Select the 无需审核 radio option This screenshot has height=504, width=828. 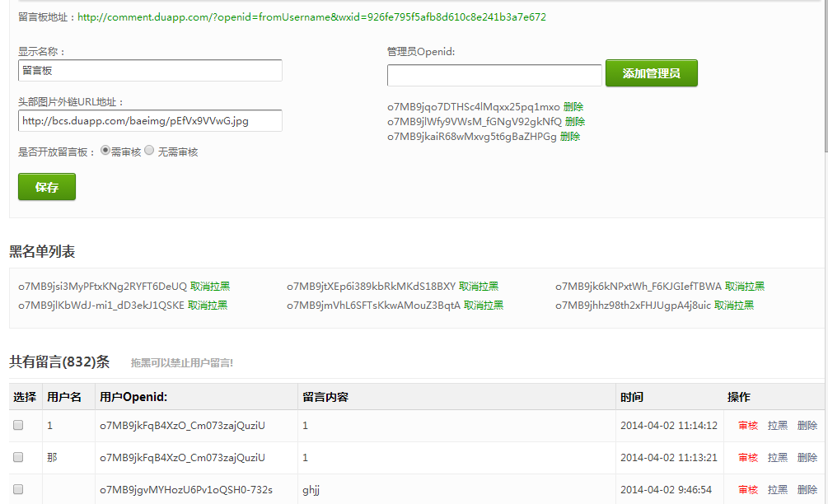149,151
